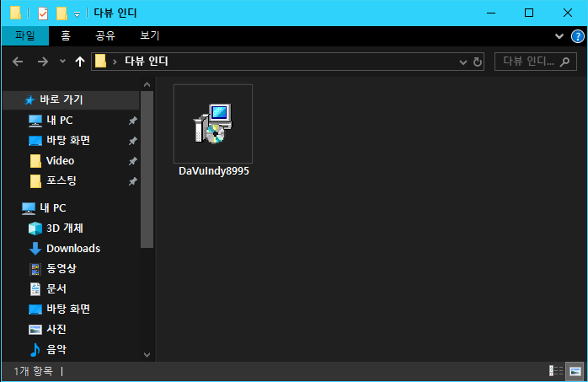Open 바탕 화면 under 내 PC
The width and height of the screenshot is (588, 382).
tap(68, 309)
